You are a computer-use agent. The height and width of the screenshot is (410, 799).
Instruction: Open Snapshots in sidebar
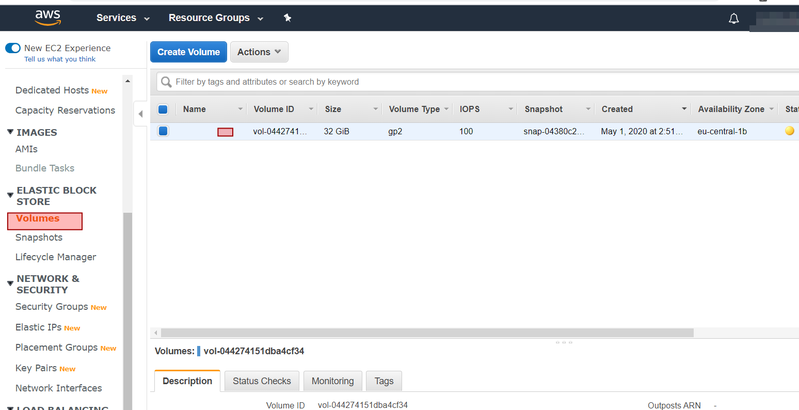(39, 238)
